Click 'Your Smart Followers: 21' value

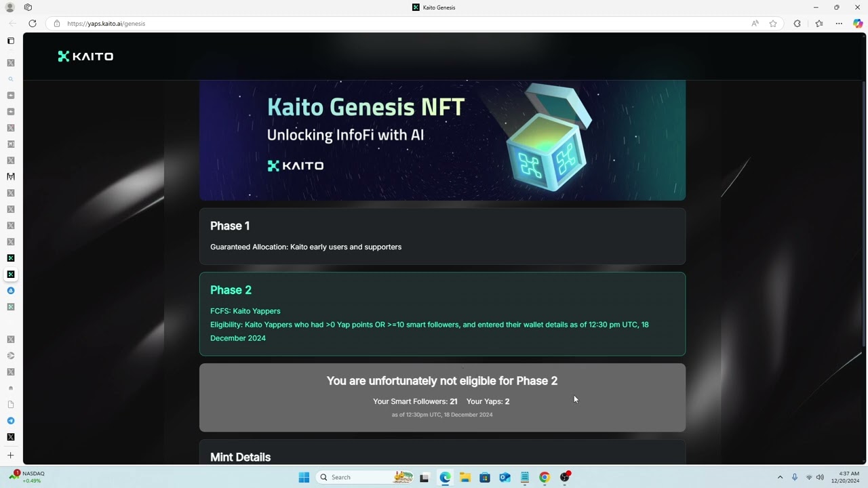coord(415,401)
